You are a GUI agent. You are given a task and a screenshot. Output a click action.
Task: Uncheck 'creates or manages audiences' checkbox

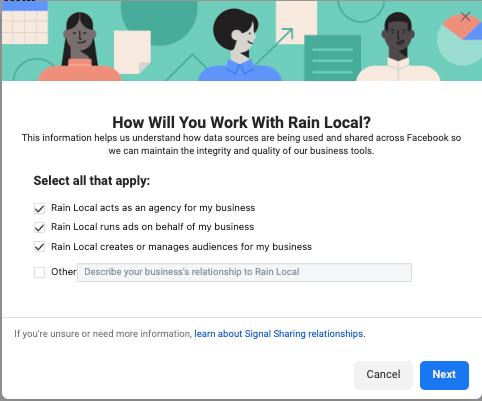pyautogui.click(x=39, y=247)
